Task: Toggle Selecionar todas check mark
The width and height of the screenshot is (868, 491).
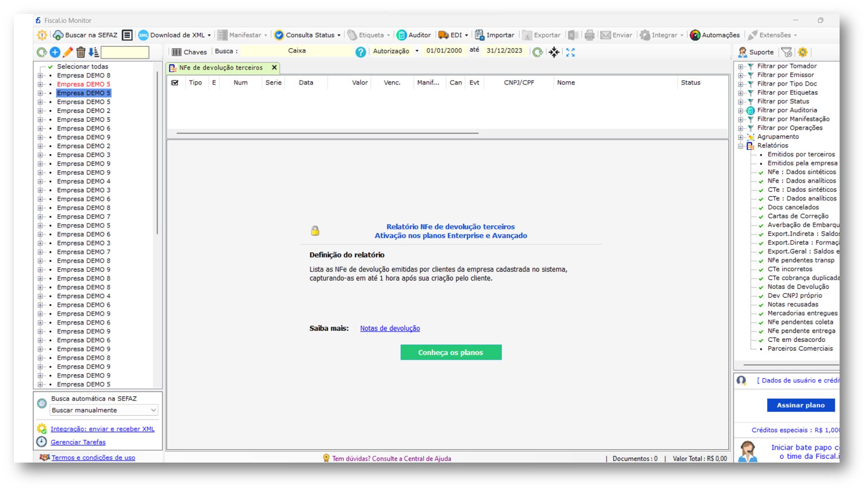Action: 50,67
